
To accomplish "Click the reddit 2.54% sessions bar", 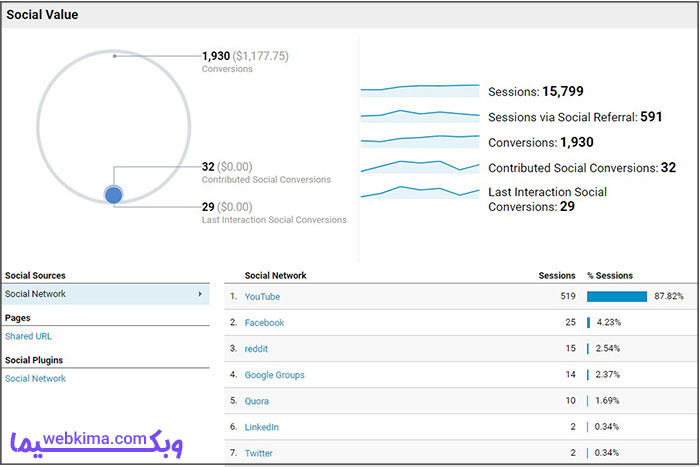I will [588, 349].
